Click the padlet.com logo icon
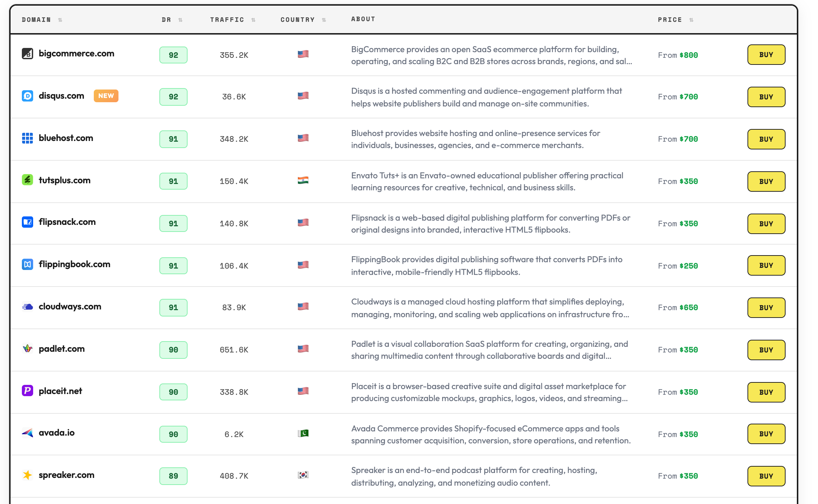 click(28, 349)
